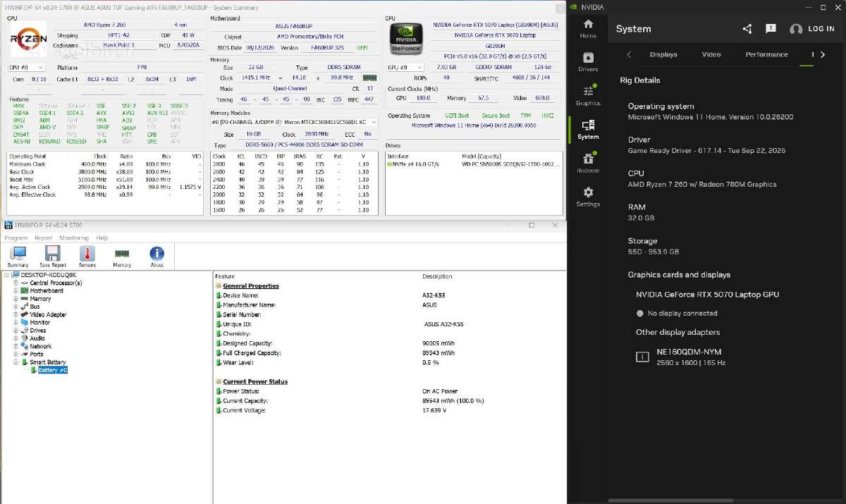This screenshot has height=504, width=846.
Task: Click the Current Power Status section heading
Action: 255,381
